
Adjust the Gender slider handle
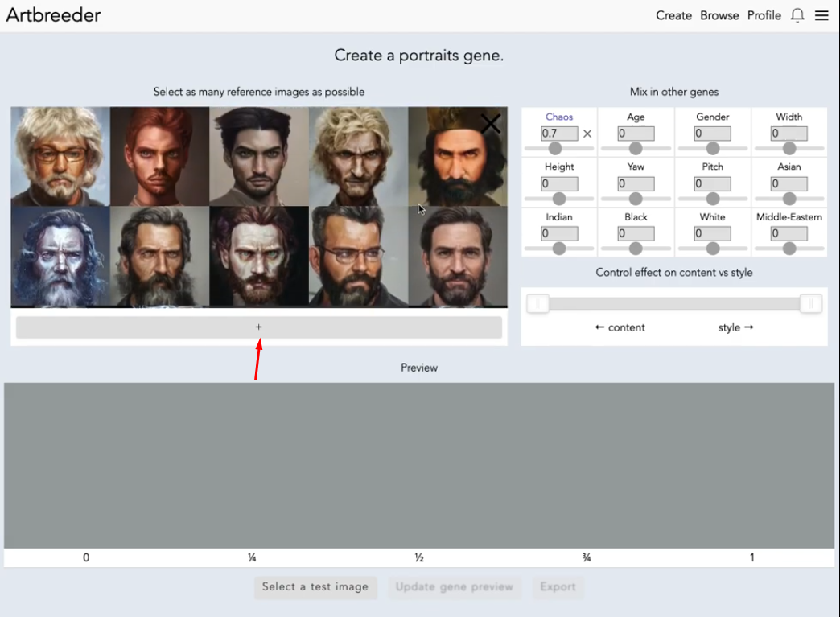[711, 149]
